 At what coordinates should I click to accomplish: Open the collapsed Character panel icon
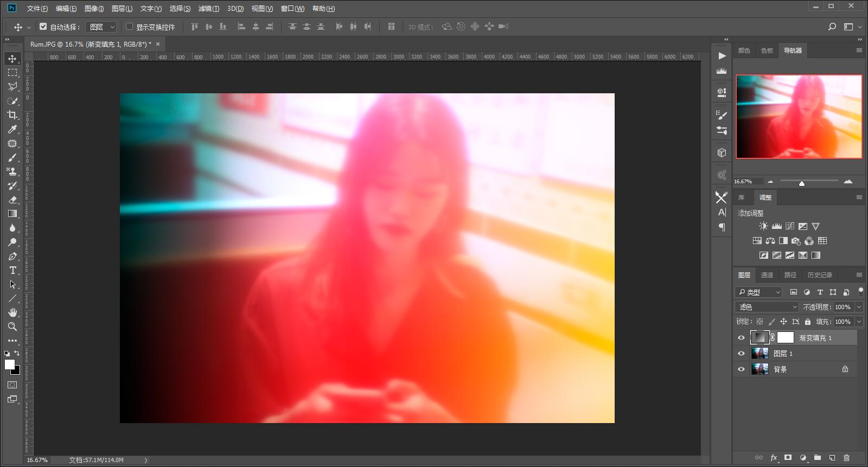[722, 212]
